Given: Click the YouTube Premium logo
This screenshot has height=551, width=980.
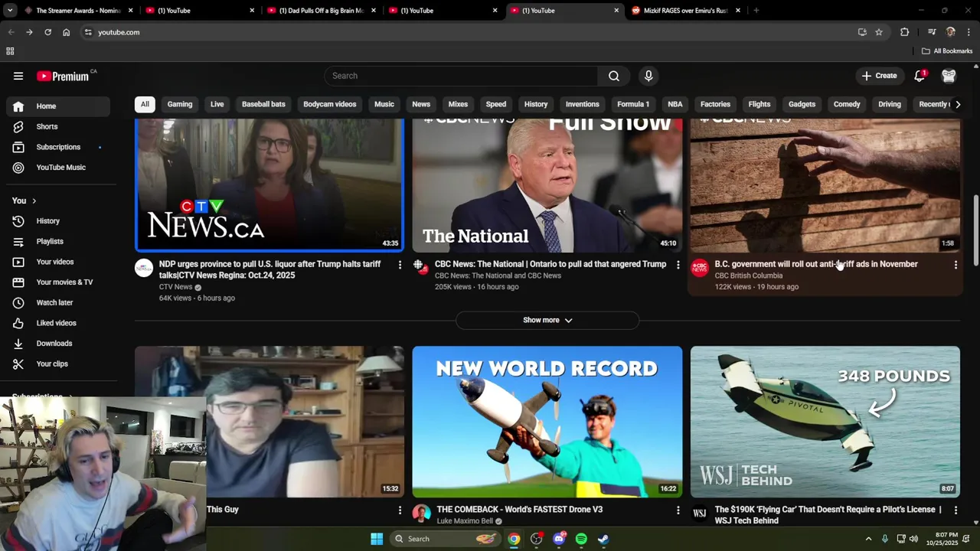Looking at the screenshot, I should coord(64,76).
